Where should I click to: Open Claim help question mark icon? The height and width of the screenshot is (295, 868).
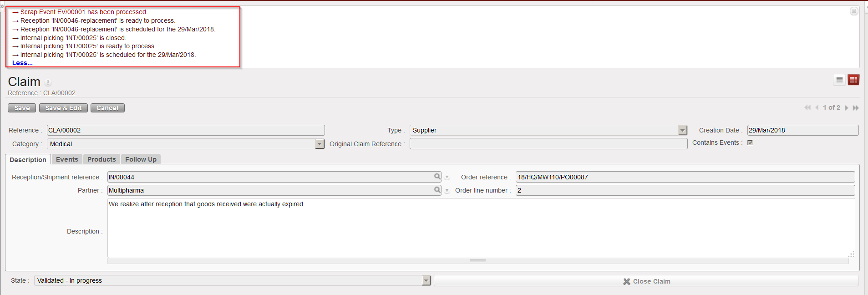pos(48,83)
